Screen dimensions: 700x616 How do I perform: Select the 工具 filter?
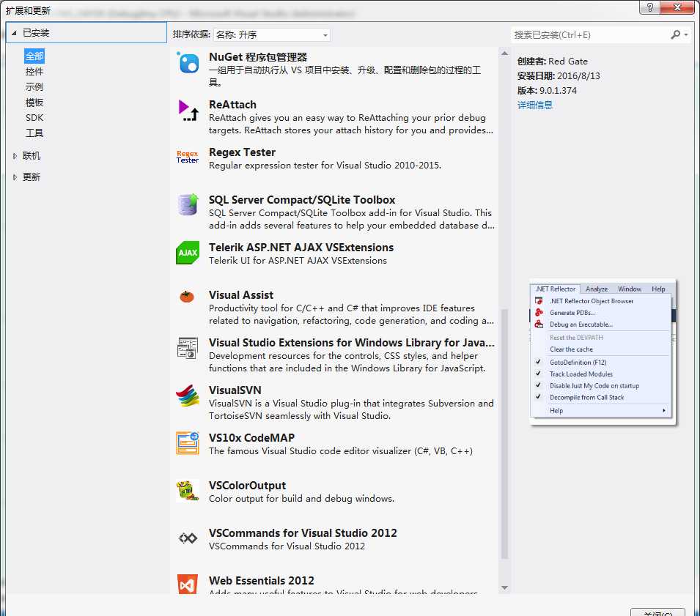point(34,133)
